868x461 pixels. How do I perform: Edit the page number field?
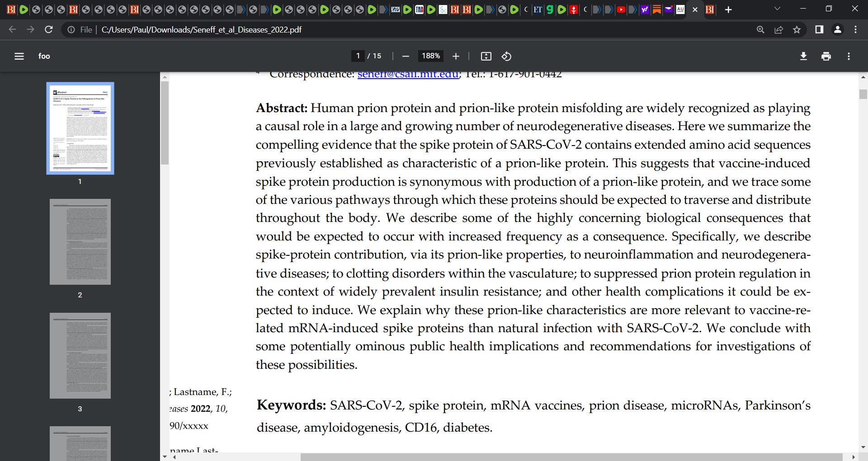(358, 56)
